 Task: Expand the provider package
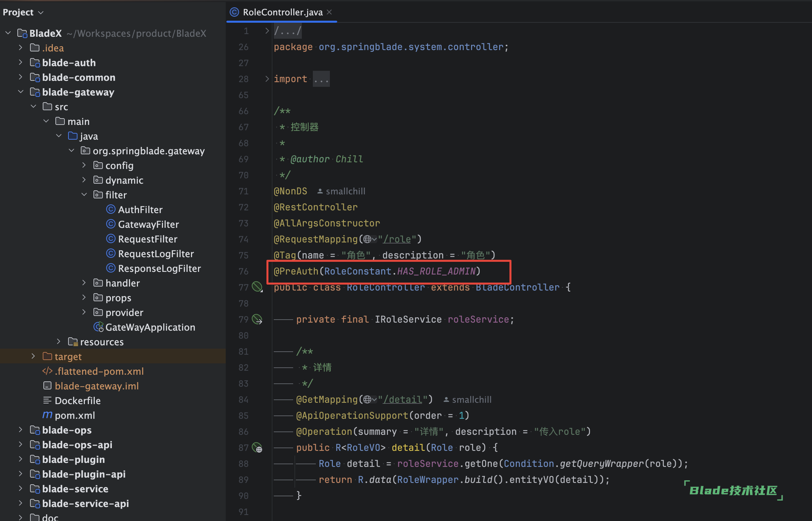(x=84, y=312)
